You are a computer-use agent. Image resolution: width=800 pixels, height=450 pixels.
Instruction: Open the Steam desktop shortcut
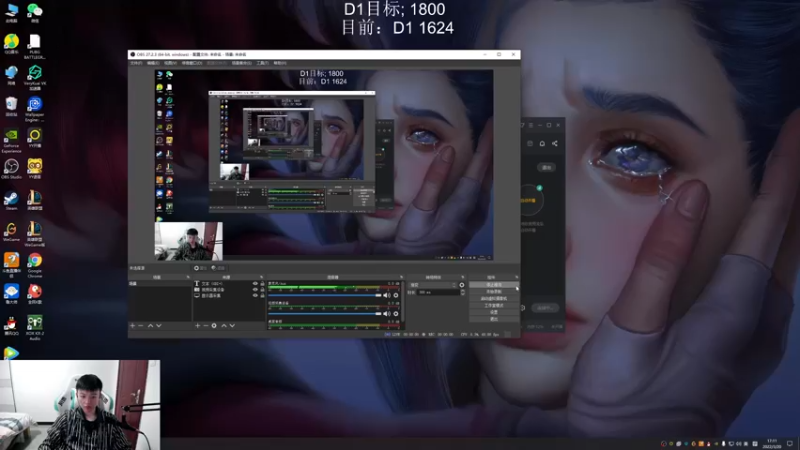tap(11, 200)
